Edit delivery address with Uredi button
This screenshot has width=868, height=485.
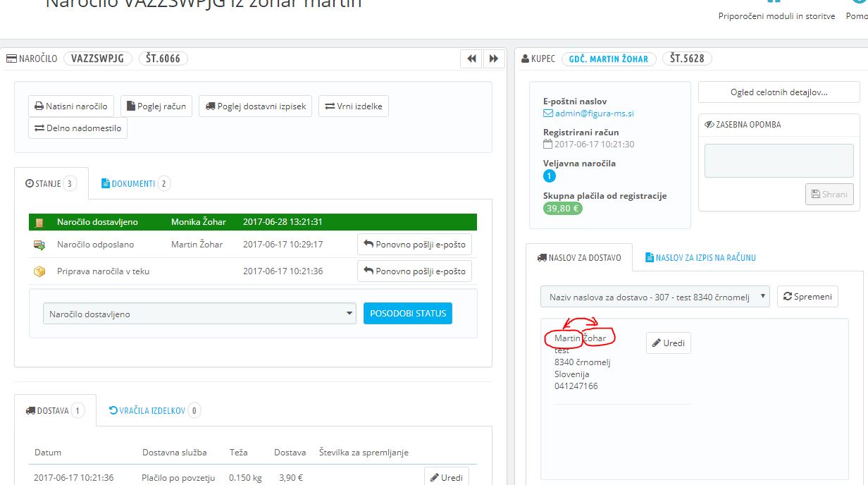click(669, 343)
